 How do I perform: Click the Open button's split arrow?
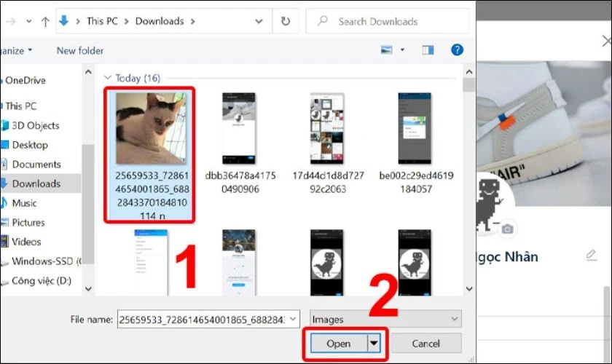[375, 344]
